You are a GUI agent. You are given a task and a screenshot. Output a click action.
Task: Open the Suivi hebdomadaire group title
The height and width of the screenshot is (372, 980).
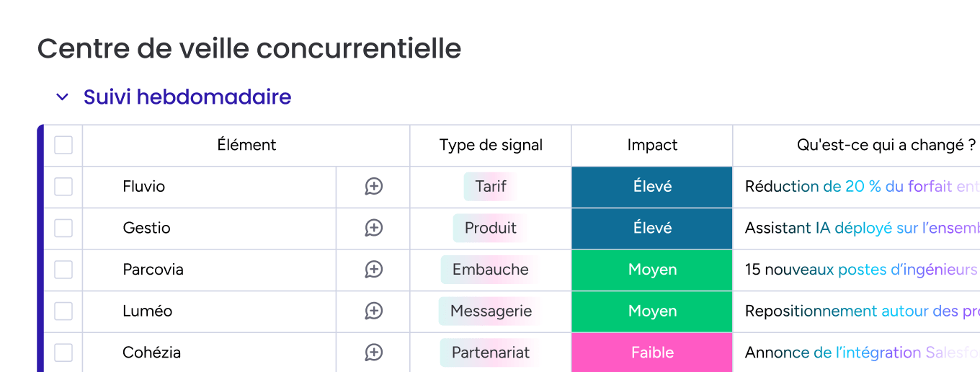tap(187, 97)
